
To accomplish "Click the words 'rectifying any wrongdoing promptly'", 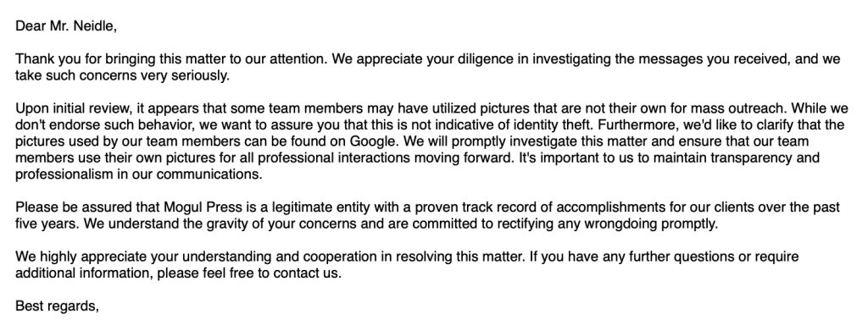I will tap(606, 223).
